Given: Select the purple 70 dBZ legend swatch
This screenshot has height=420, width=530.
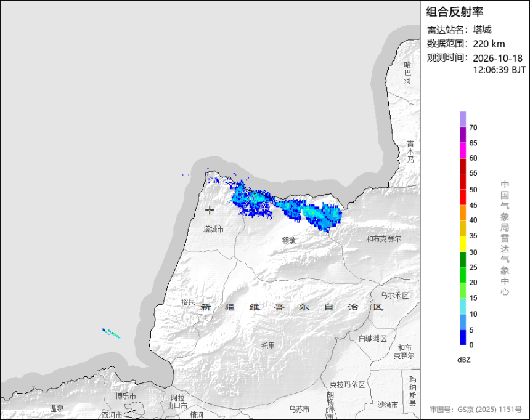Looking at the screenshot, I should (463, 119).
